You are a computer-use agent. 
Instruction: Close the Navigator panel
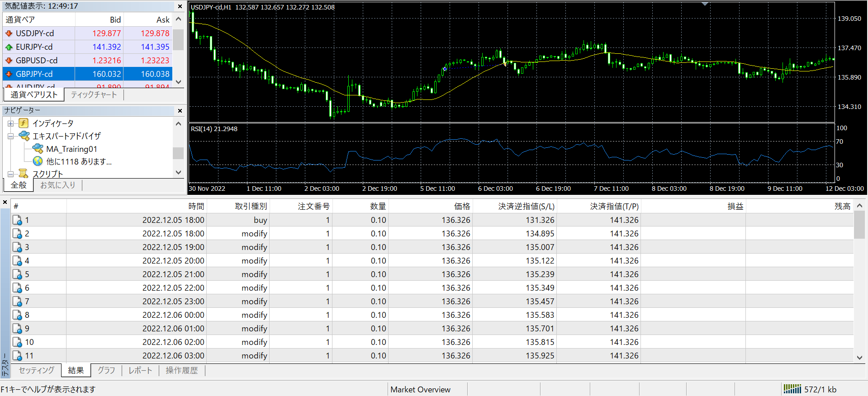pos(180,111)
